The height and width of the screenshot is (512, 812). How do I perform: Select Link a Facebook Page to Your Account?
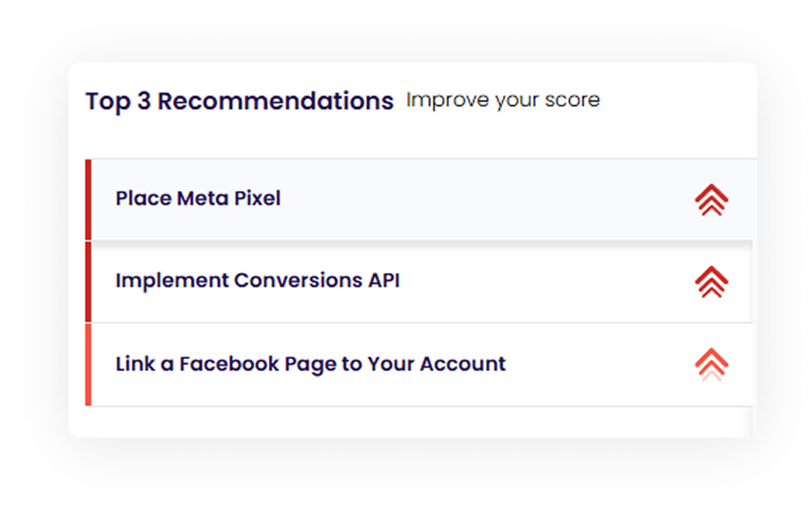coord(311,364)
